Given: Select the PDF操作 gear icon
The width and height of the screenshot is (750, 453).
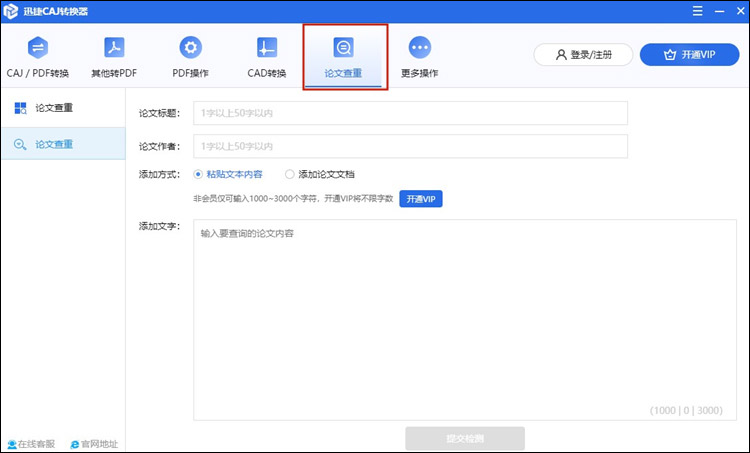Looking at the screenshot, I should (x=190, y=47).
